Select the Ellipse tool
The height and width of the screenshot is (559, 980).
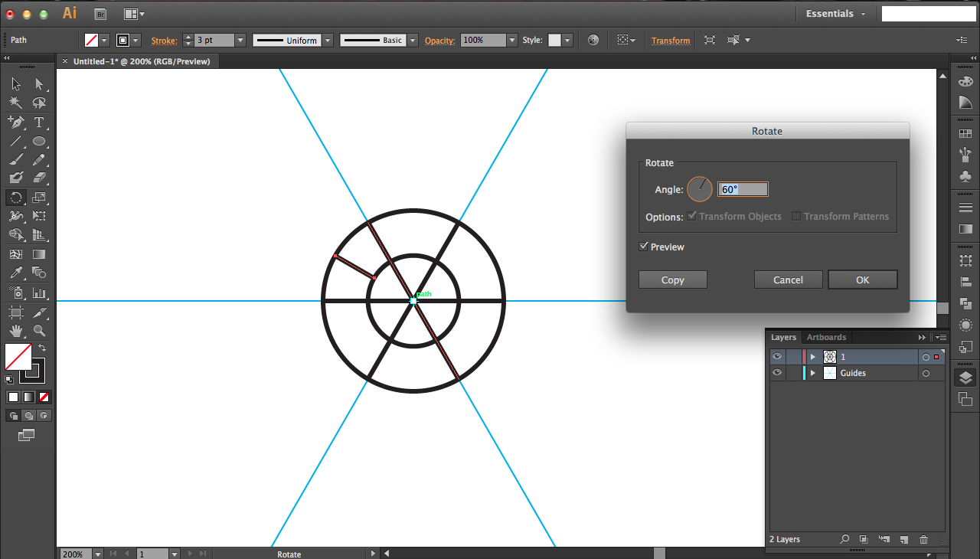39,141
